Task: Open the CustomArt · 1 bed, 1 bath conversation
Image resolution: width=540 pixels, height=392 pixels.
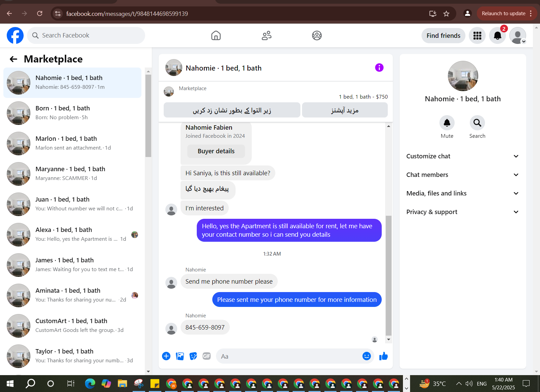Action: 73,326
